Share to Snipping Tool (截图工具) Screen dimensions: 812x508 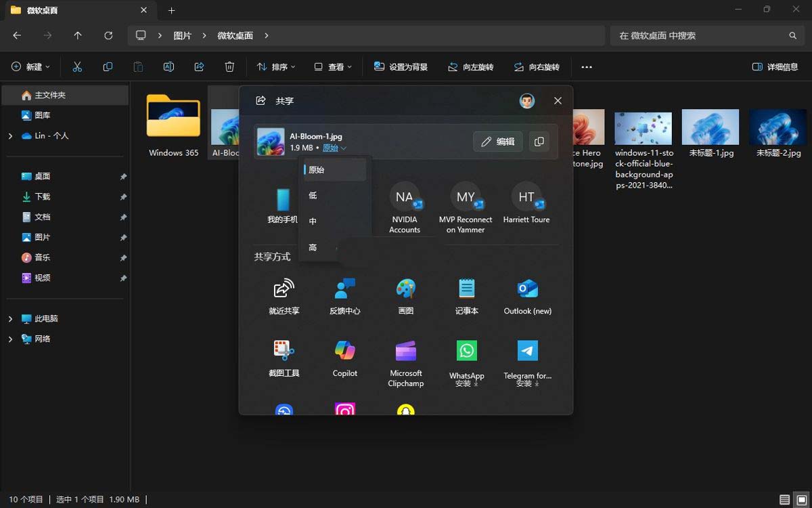point(284,359)
